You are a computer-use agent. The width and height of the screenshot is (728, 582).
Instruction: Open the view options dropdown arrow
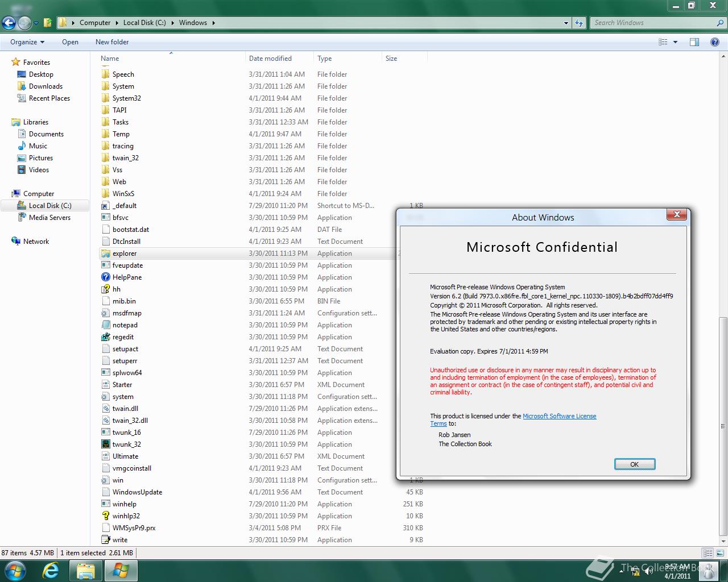[675, 42]
